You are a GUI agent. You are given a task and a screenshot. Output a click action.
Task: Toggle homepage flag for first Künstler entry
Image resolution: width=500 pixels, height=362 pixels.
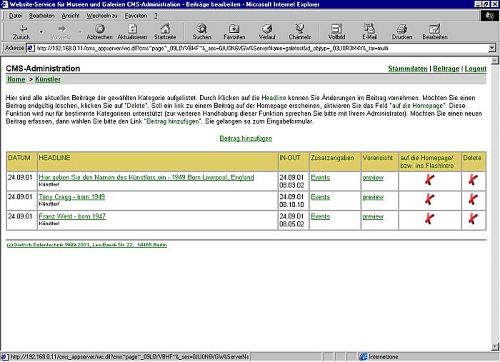(429, 180)
